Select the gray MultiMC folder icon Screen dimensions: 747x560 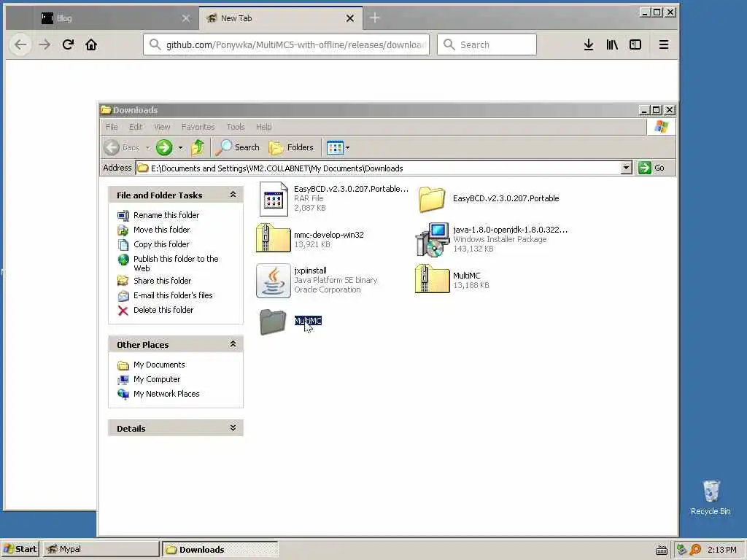(x=273, y=322)
